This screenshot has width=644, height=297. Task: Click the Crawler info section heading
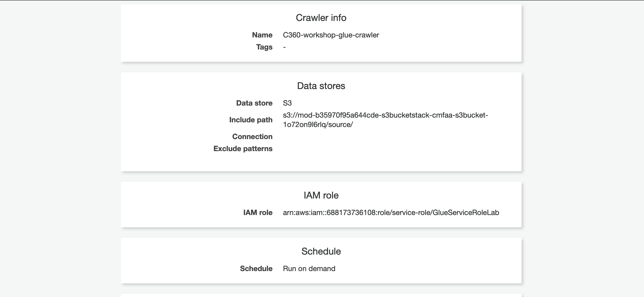point(321,18)
